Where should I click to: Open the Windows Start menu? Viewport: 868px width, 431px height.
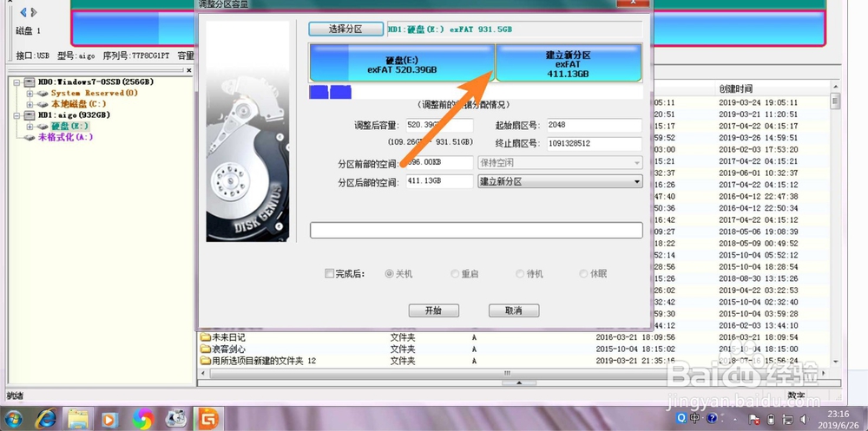(x=13, y=419)
